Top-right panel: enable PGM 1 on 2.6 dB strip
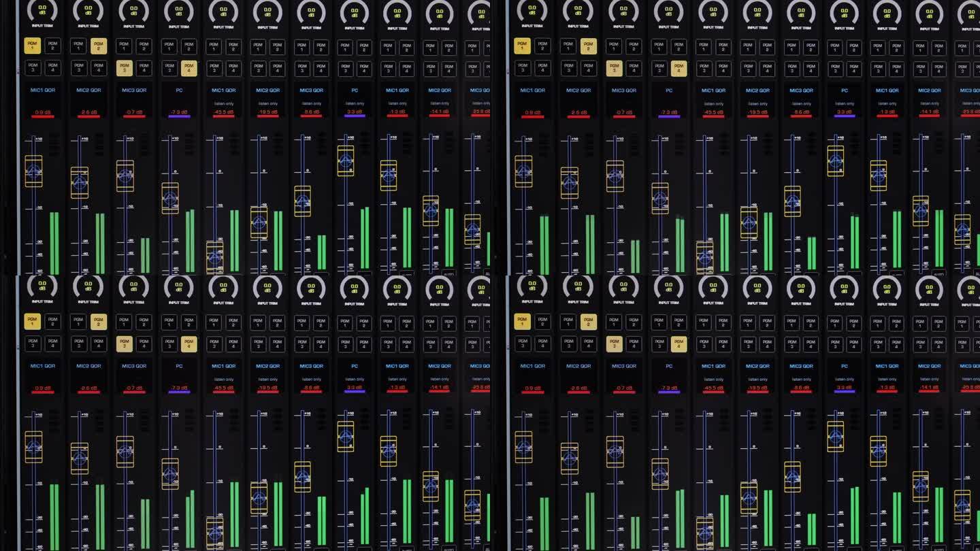 (x=568, y=46)
